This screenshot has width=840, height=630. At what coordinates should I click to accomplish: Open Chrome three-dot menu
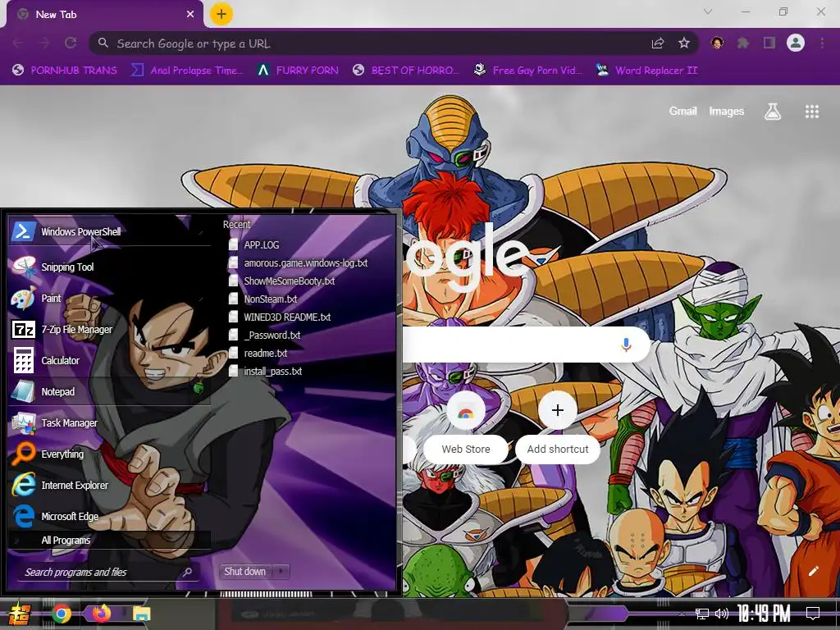[x=822, y=43]
